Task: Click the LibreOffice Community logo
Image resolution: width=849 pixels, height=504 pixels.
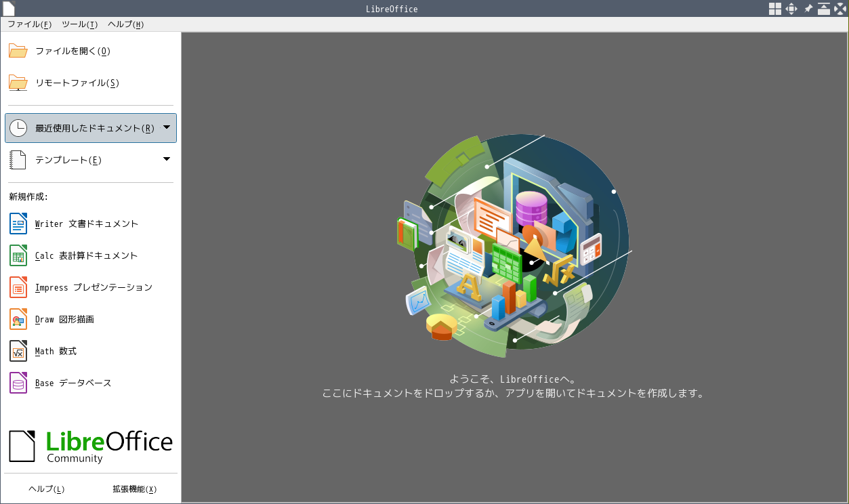Action: click(91, 446)
